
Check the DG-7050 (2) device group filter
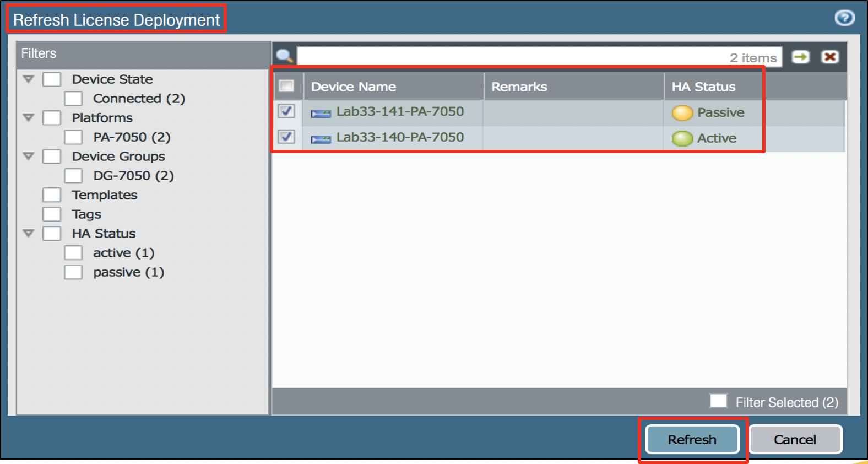pyautogui.click(x=73, y=176)
